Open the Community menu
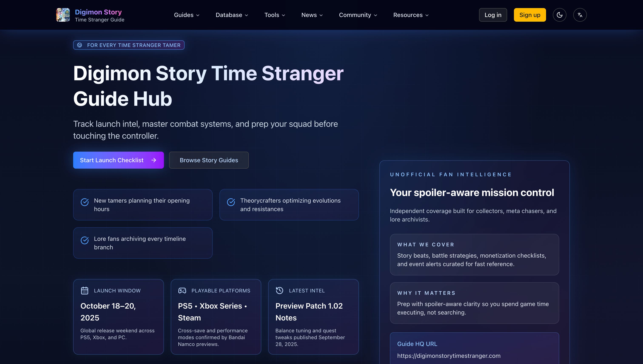 click(358, 15)
